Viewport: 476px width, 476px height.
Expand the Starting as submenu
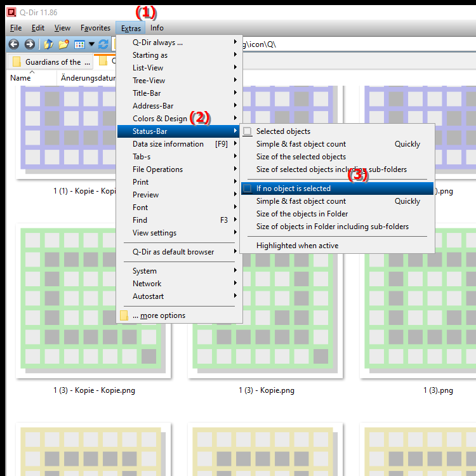[x=179, y=55]
